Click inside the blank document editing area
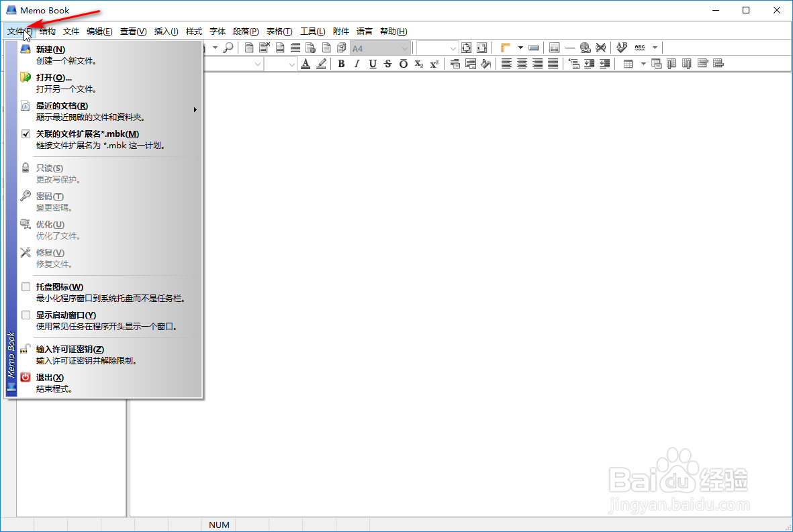The image size is (793, 532). pos(460,293)
